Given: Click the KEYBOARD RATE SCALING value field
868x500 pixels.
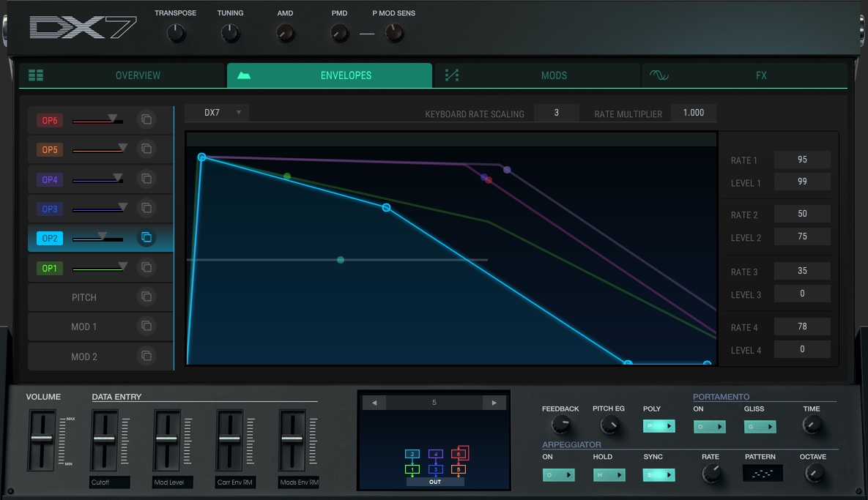Looking at the screenshot, I should tap(557, 112).
